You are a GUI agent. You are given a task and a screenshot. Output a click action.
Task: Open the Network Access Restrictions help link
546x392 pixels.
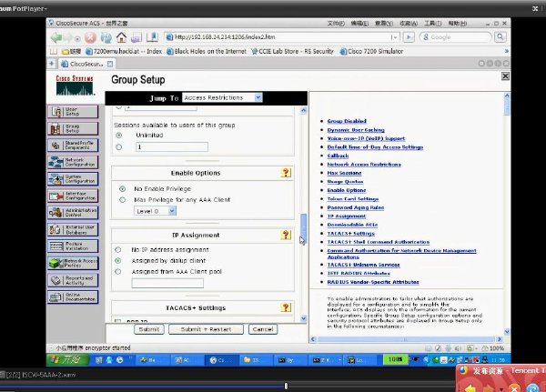[364, 165]
